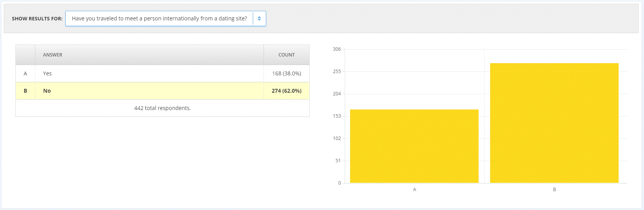Click y-axis value 306
The height and width of the screenshot is (210, 644).
pos(337,49)
